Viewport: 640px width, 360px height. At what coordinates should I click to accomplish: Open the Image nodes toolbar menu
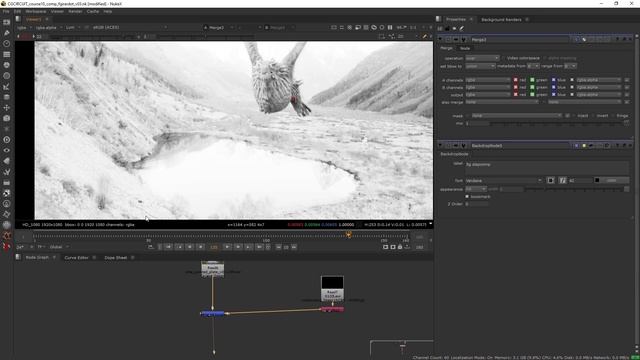coord(7,22)
